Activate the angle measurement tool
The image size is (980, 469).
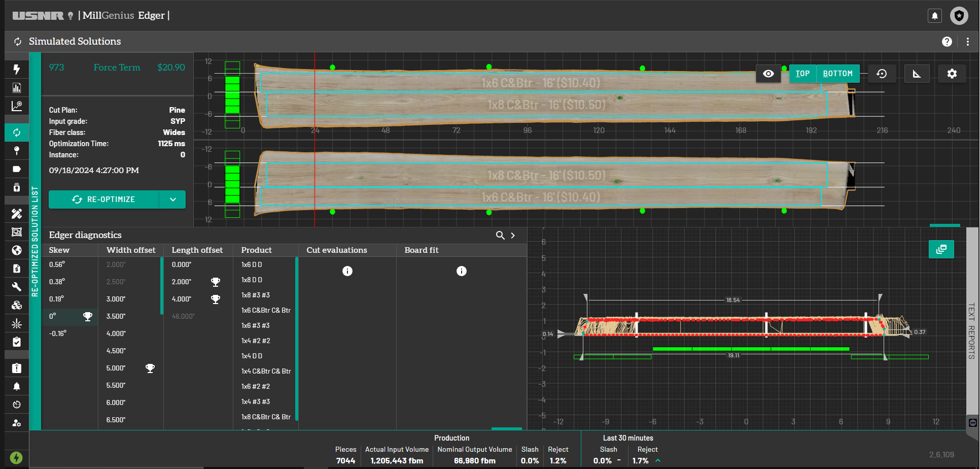(917, 74)
